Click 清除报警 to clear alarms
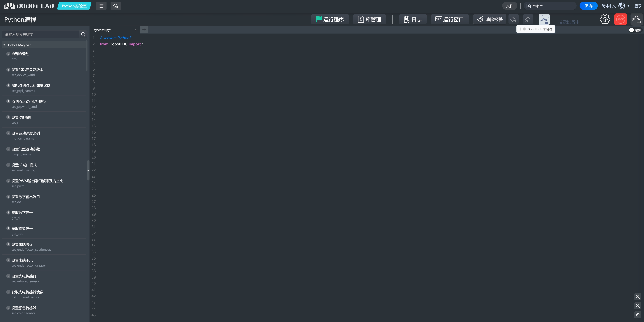Image resolution: width=644 pixels, height=322 pixels. click(489, 19)
